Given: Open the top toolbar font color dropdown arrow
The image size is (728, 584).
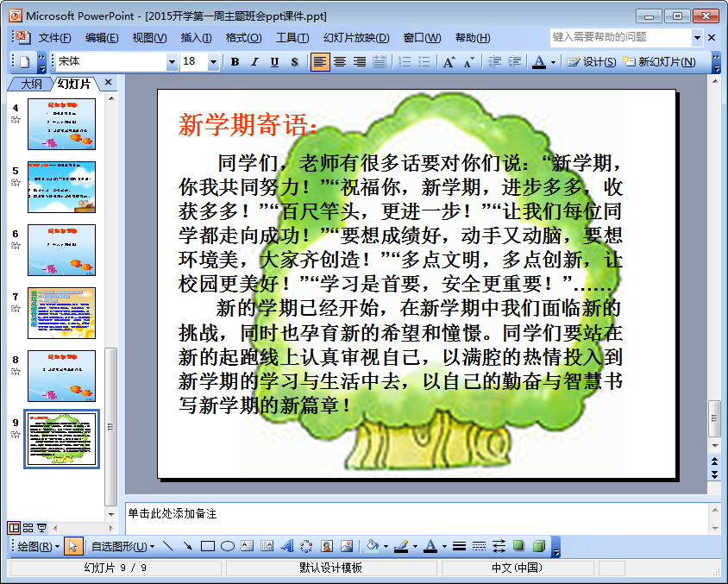Looking at the screenshot, I should (x=553, y=62).
